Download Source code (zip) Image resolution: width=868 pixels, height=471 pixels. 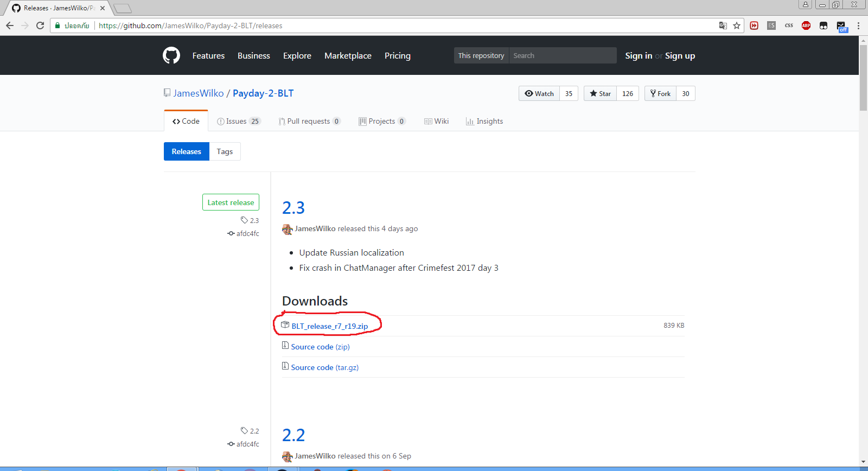click(x=320, y=347)
